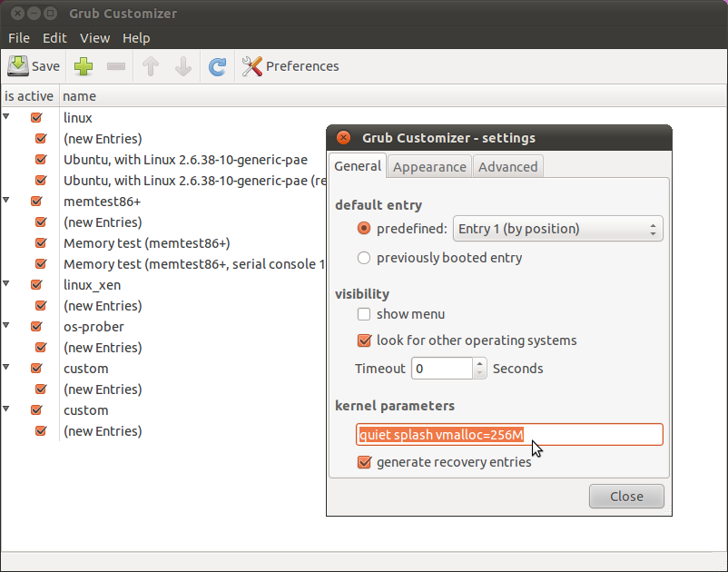The height and width of the screenshot is (572, 728).
Task: Open the predefined default entry dropdown
Action: 557,229
